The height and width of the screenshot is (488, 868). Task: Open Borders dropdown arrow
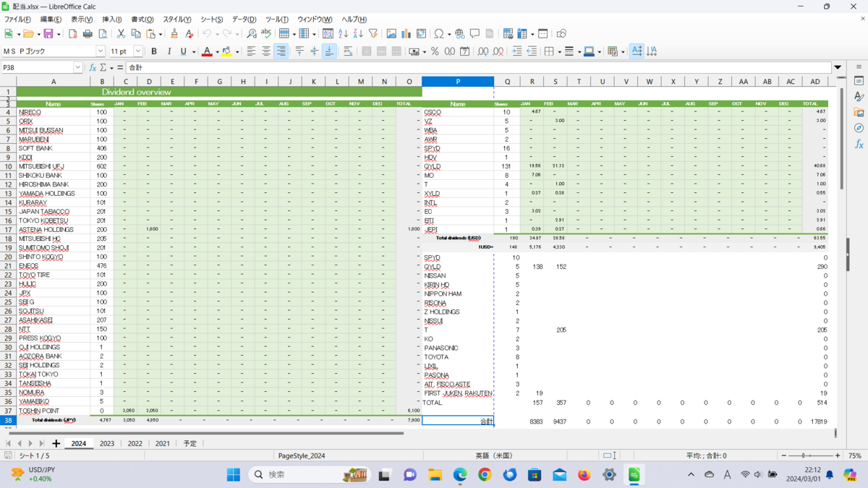pos(558,51)
